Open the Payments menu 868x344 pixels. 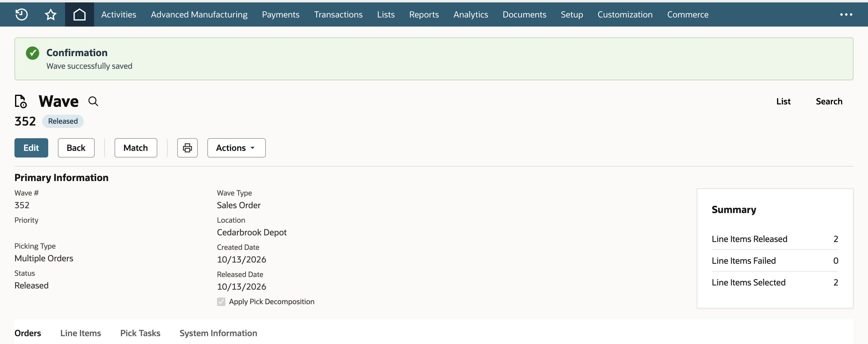281,14
